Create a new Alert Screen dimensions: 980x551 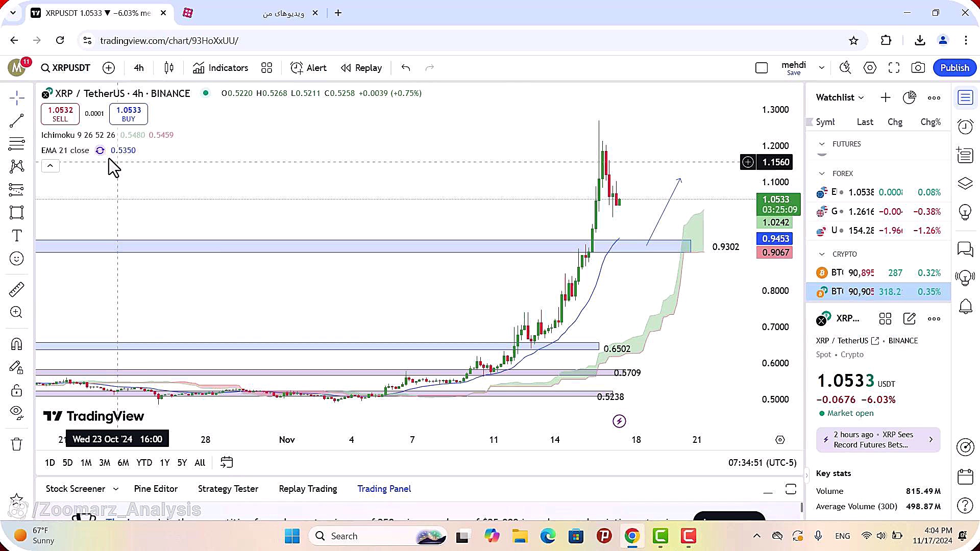pos(308,68)
